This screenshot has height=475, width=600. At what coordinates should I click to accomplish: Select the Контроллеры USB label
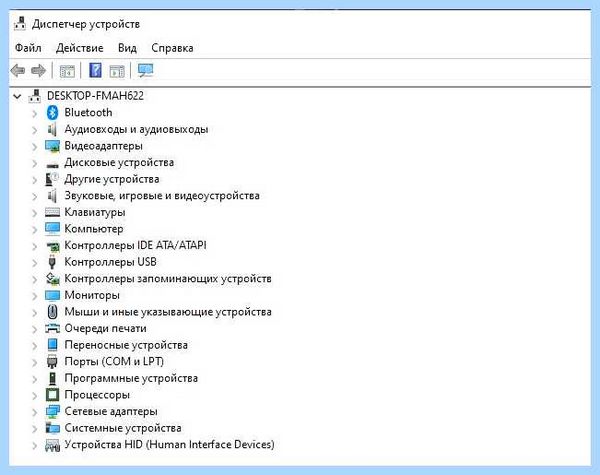[x=111, y=262]
